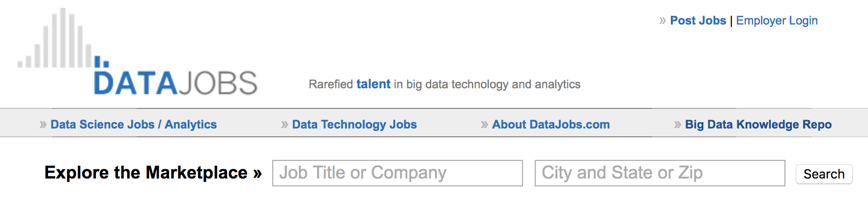Open the Data Technology Jobs section
Screen dimensions: 868x205
[354, 125]
